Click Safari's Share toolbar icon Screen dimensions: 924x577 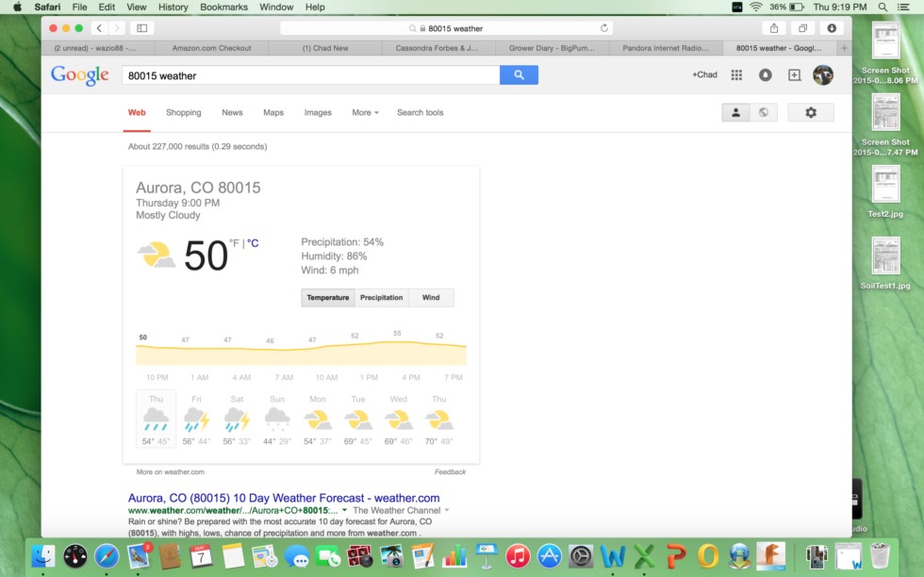tap(774, 28)
